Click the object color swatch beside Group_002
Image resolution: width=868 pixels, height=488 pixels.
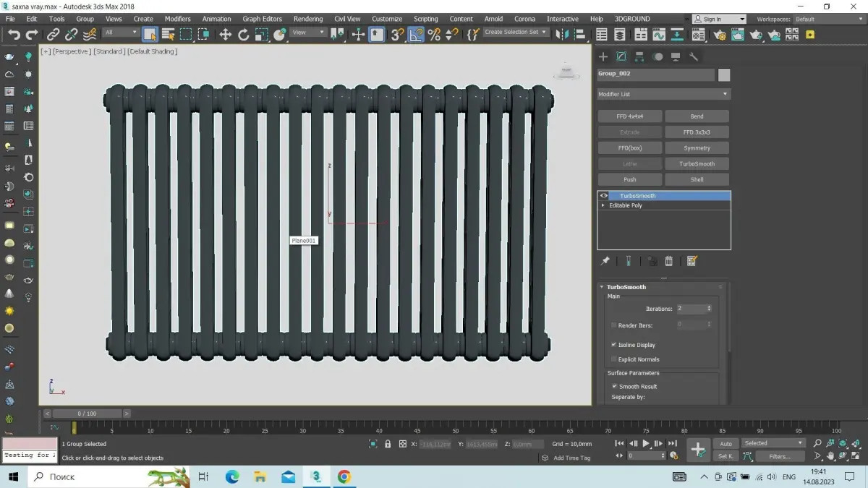click(724, 75)
